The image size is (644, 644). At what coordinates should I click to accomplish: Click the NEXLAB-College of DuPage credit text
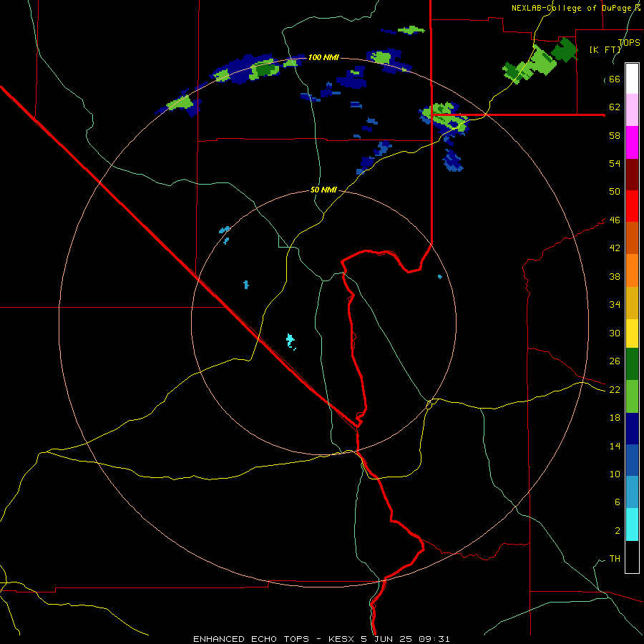pos(575,8)
